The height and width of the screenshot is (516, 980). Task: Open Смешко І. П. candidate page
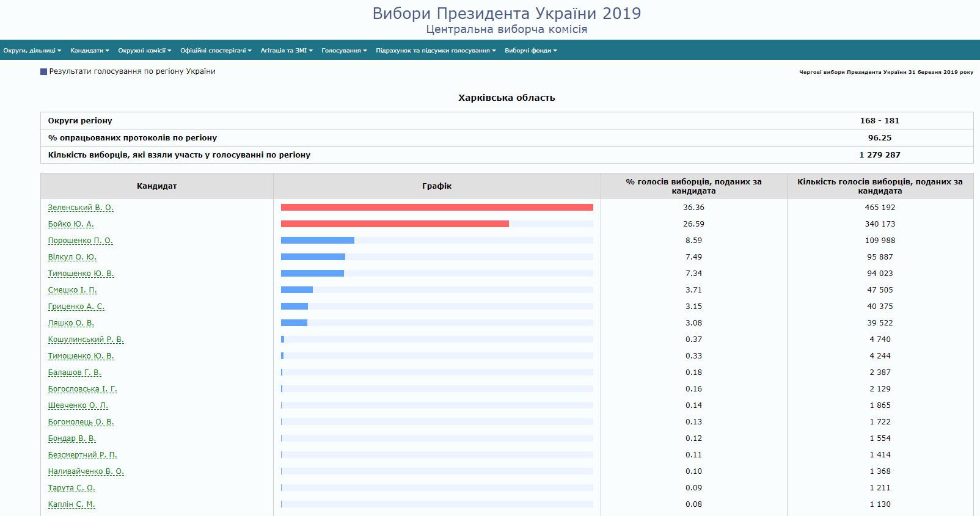click(72, 290)
